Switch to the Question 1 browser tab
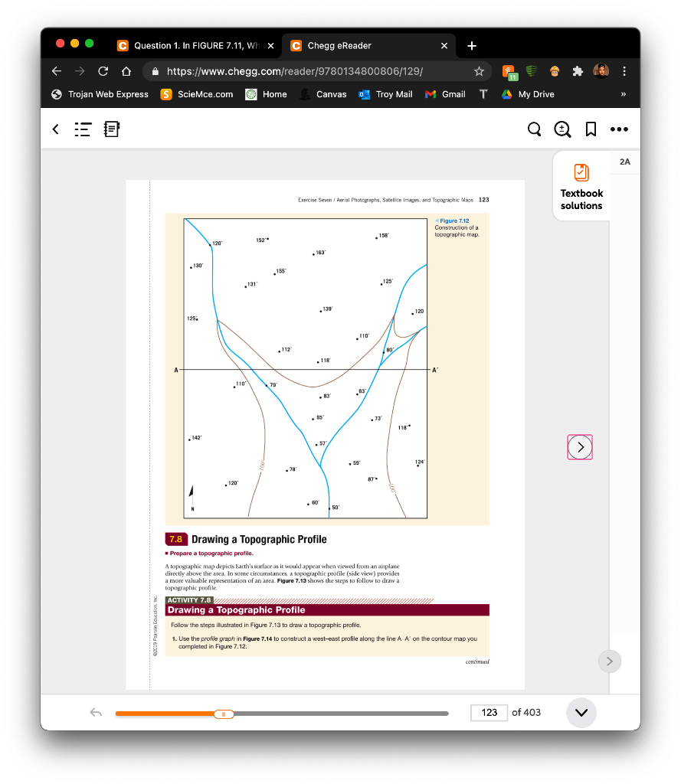The image size is (681, 784). click(193, 46)
